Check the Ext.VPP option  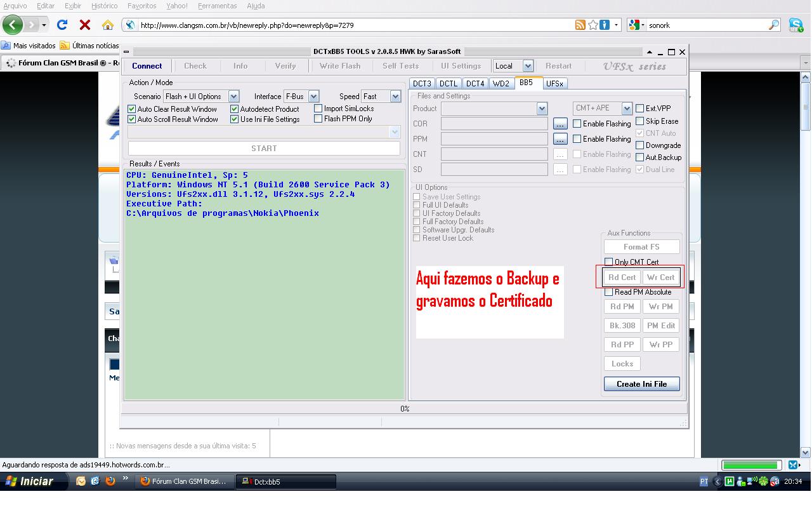coord(640,109)
